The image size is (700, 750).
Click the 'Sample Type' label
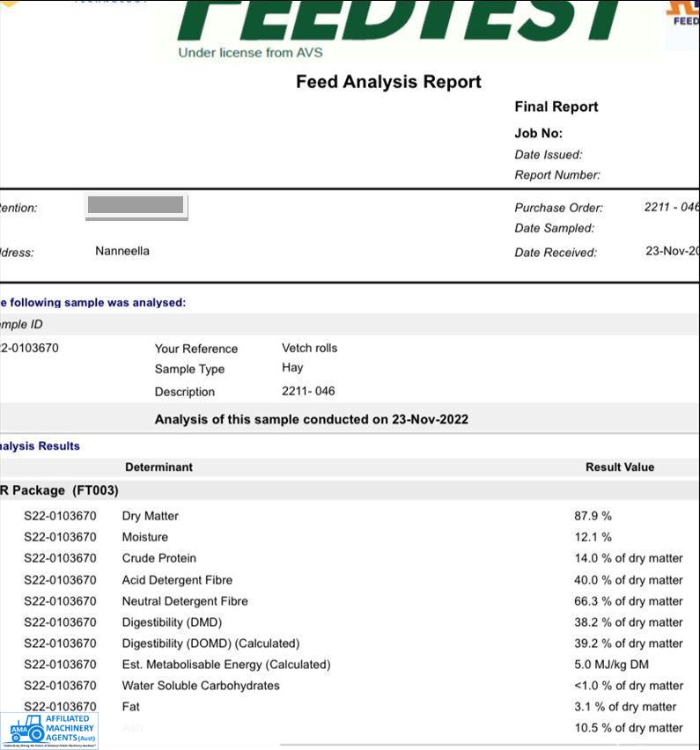[x=189, y=369]
